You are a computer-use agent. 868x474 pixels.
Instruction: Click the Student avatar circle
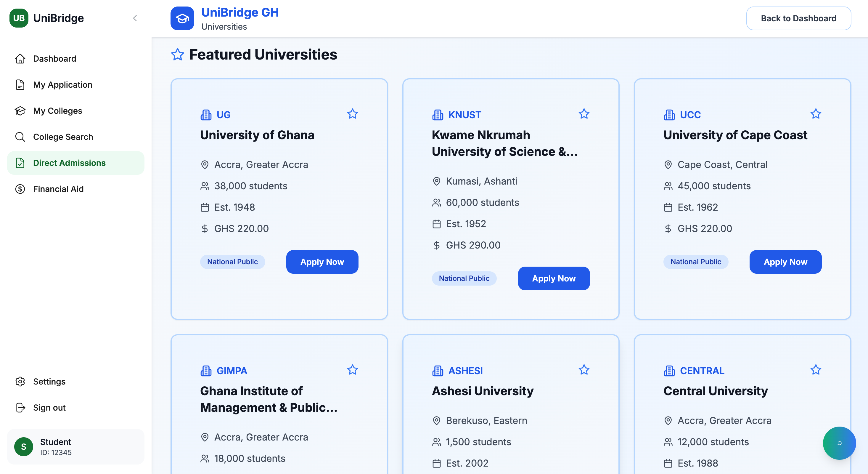(24, 447)
